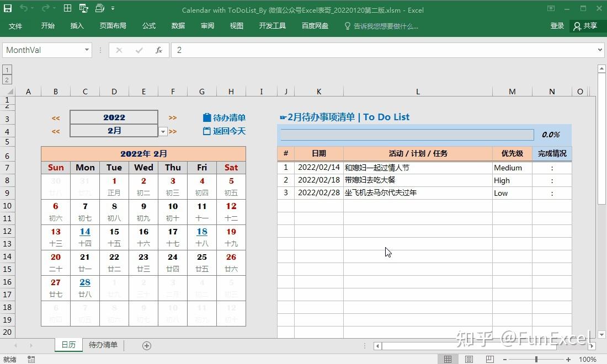Click the search box above the To Do List
Image resolution: width=607 pixels, height=364 pixels.
tap(406, 135)
